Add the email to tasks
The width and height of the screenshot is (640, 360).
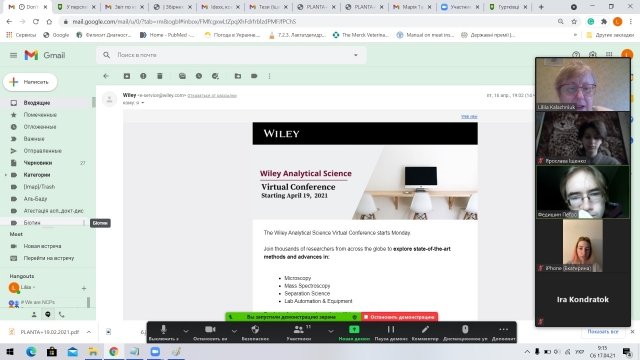(x=216, y=76)
